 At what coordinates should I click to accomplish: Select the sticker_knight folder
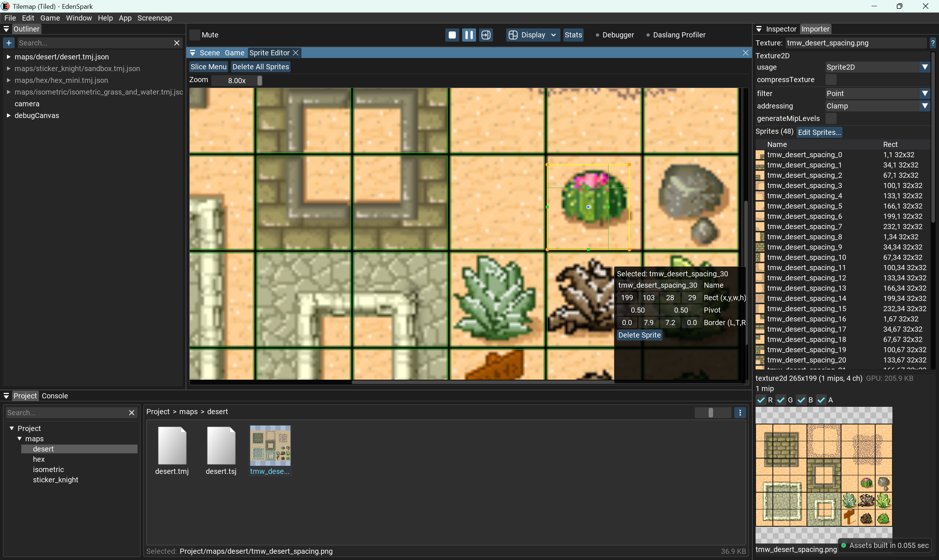(55, 480)
